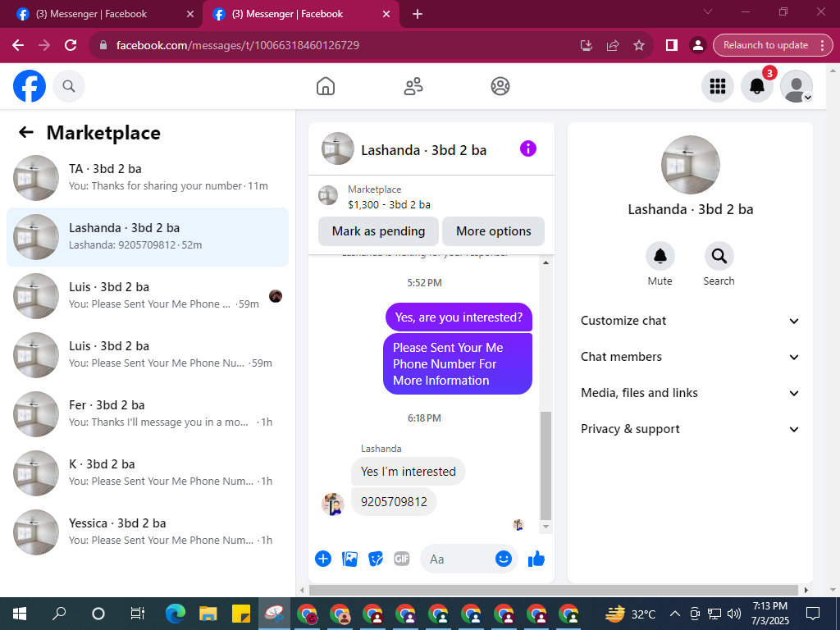Open the Groups icon in top navigation

click(x=500, y=86)
